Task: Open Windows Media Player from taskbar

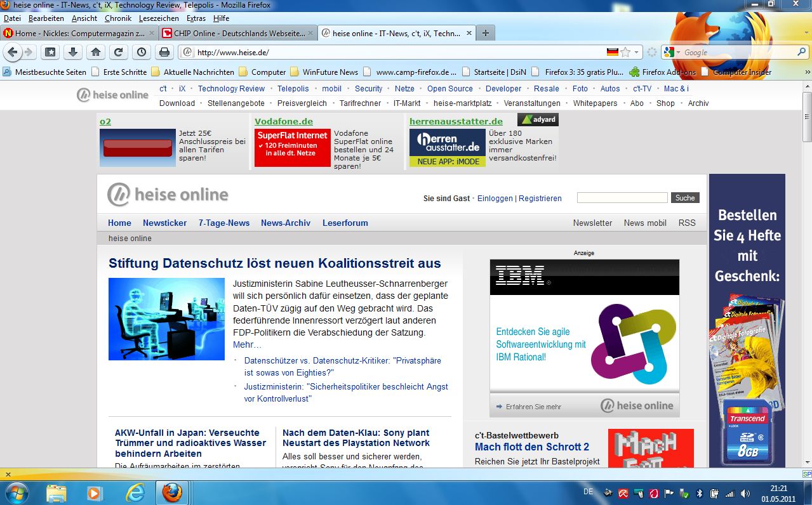Action: pos(95,493)
